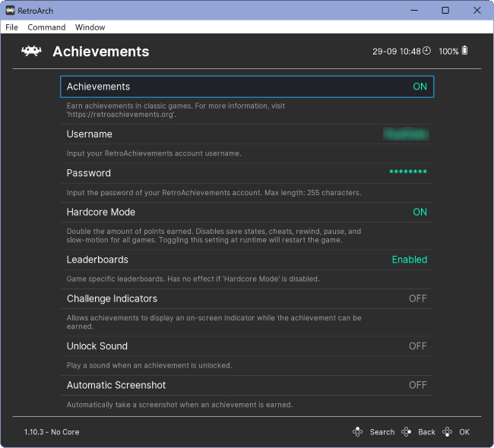
Task: Click the 29-09 10:48 date time text
Action: tap(397, 52)
